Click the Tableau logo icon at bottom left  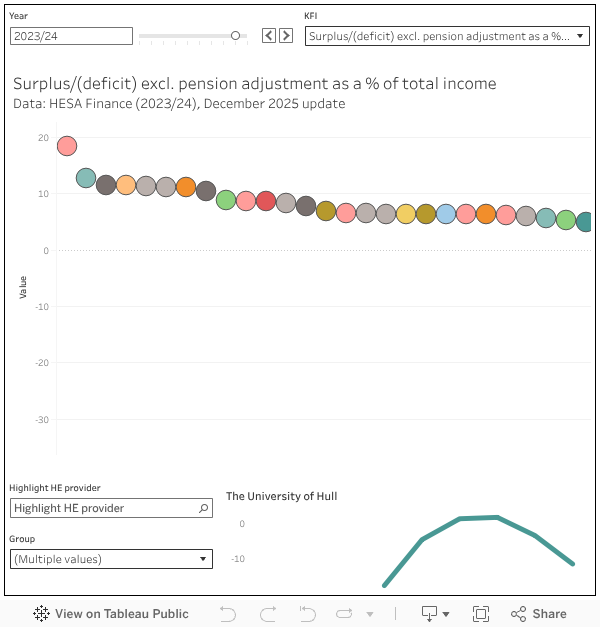pyautogui.click(x=42, y=614)
